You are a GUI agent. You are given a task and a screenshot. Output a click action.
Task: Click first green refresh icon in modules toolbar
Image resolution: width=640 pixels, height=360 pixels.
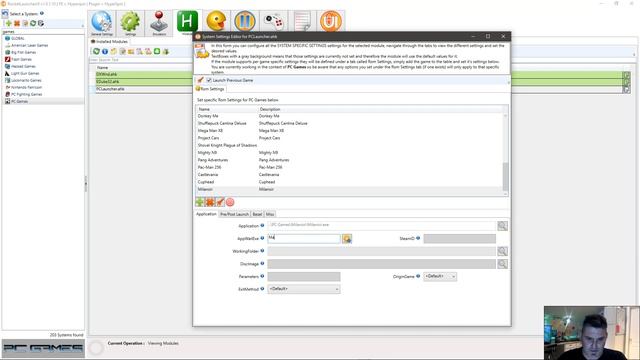pos(96,51)
